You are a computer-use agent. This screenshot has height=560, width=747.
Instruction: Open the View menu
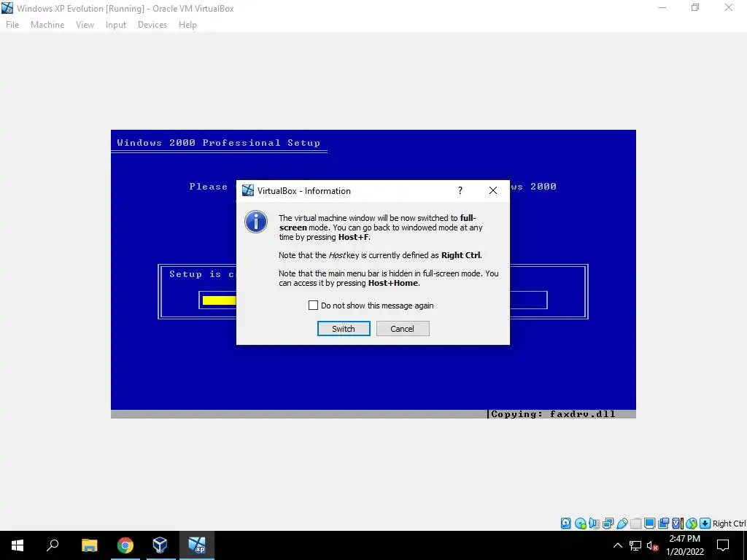(x=85, y=25)
